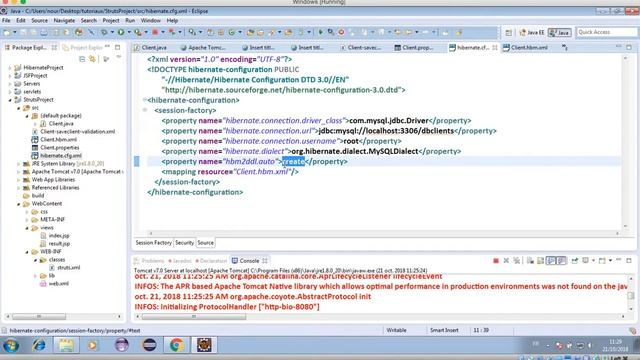
Task: Open the Project menu
Action: tap(111, 20)
